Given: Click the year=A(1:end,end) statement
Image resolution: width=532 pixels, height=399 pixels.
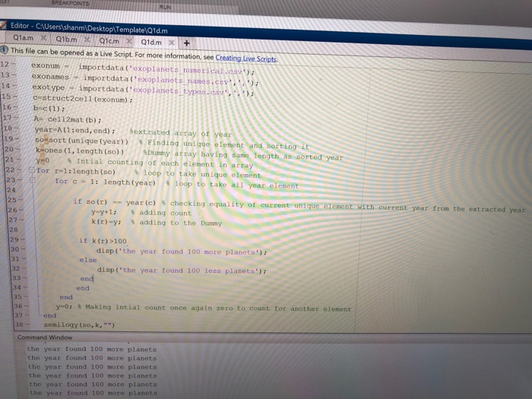Looking at the screenshot, I should tap(74, 130).
